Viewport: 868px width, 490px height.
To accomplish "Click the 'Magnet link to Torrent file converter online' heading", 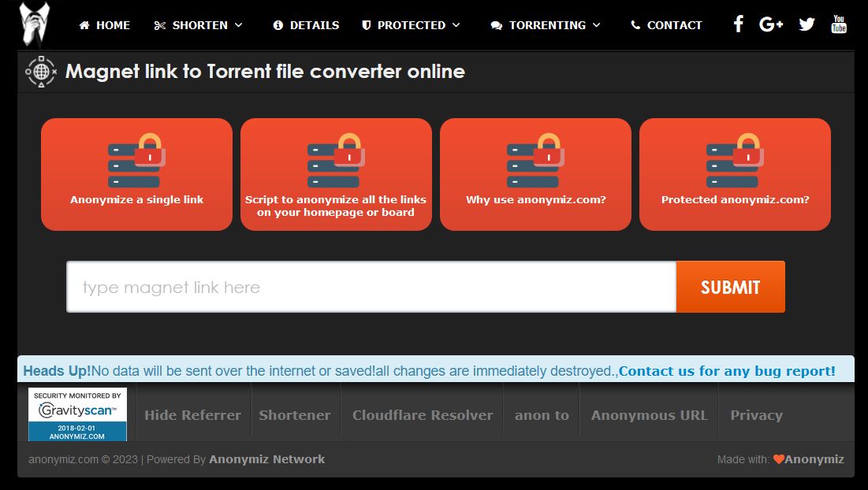I will 265,72.
